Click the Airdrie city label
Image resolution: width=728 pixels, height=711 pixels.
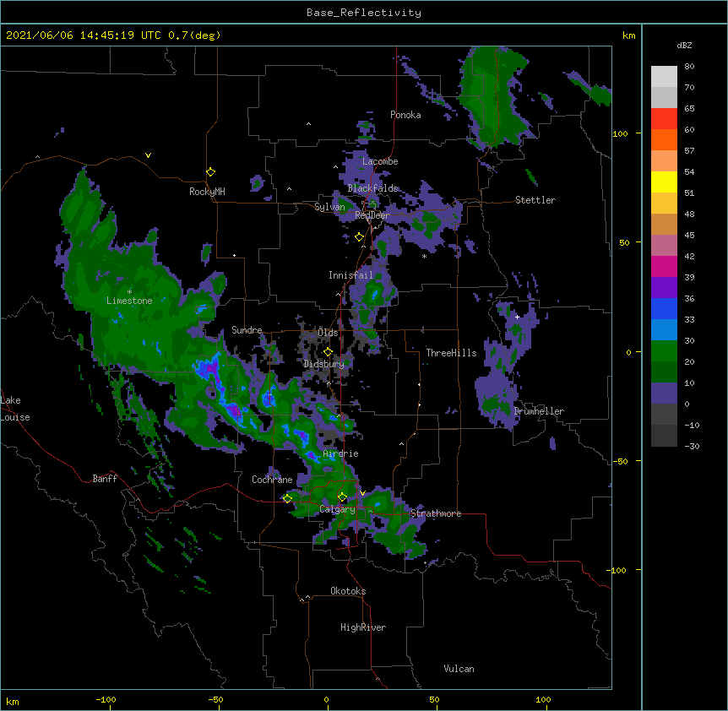click(x=341, y=453)
